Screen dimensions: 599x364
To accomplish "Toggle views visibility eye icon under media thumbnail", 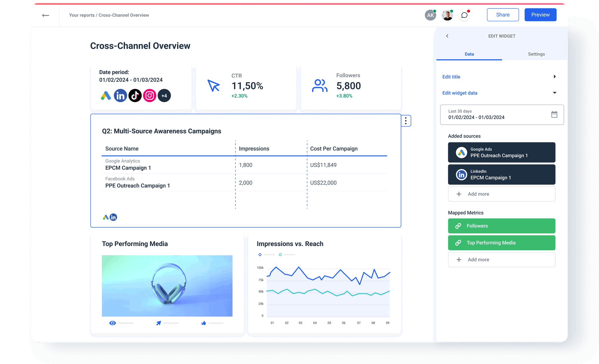I will coord(112,323).
